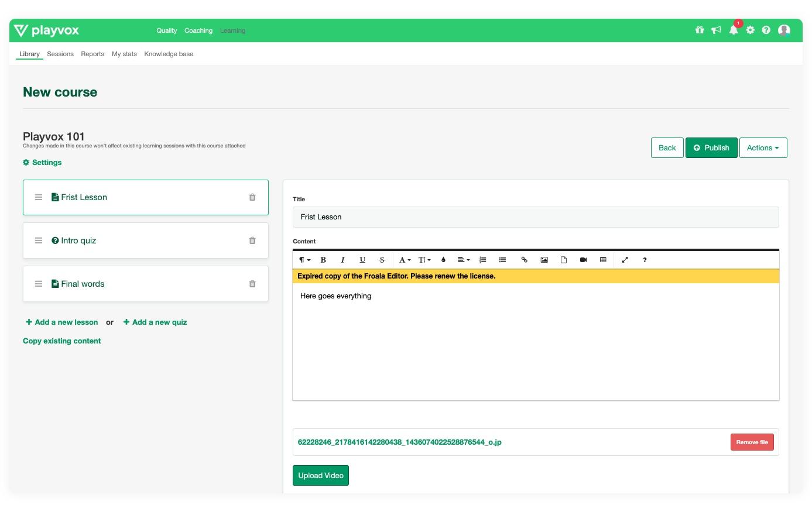The width and height of the screenshot is (812, 512).
Task: Click Add a new lesson
Action: pos(62,322)
